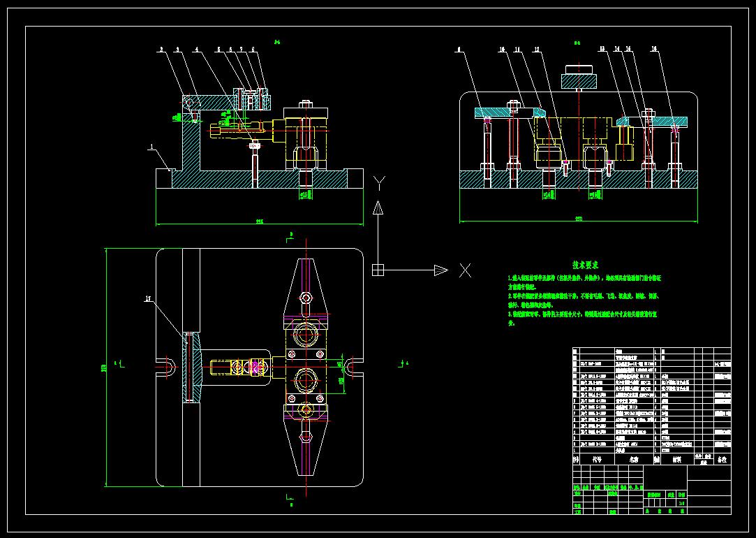This screenshot has width=756, height=538.
Task: Click the 备注 header in the parts list
Action: tap(722, 460)
